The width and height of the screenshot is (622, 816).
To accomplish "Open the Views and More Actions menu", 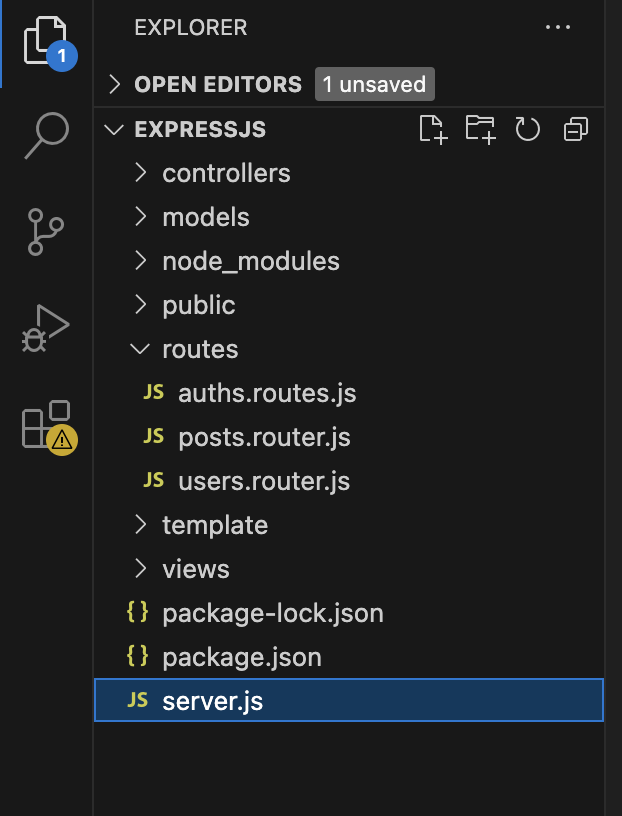I will [557, 27].
